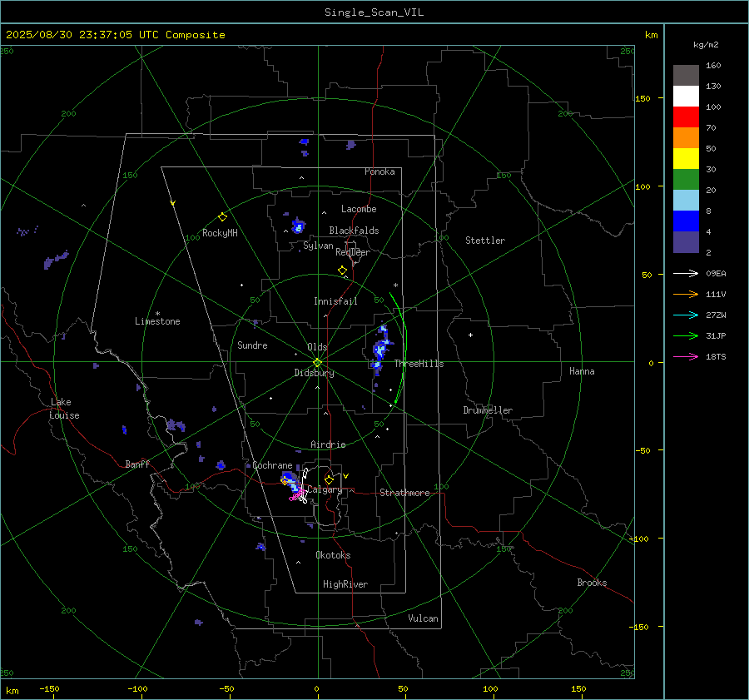The height and width of the screenshot is (700, 749).
Task: Click the Calgary city label
Action: click(x=325, y=489)
